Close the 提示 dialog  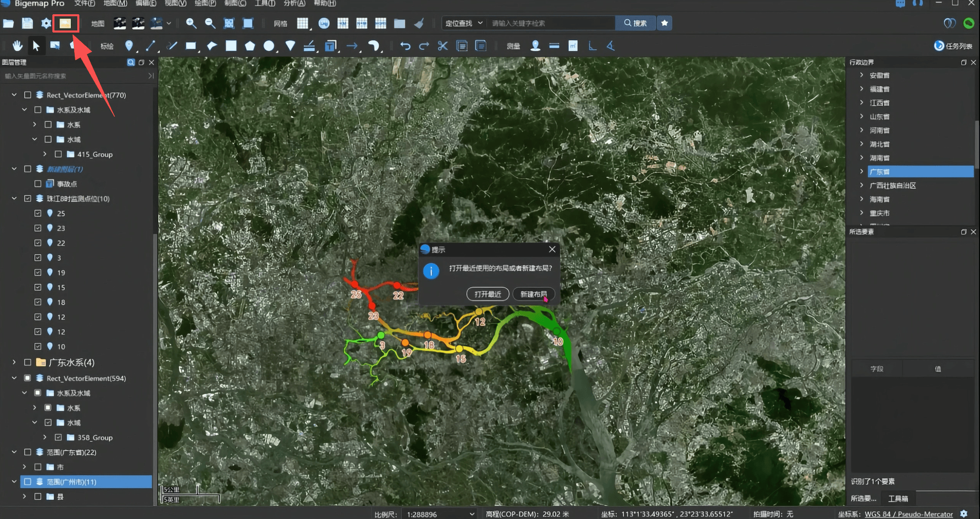coord(552,249)
